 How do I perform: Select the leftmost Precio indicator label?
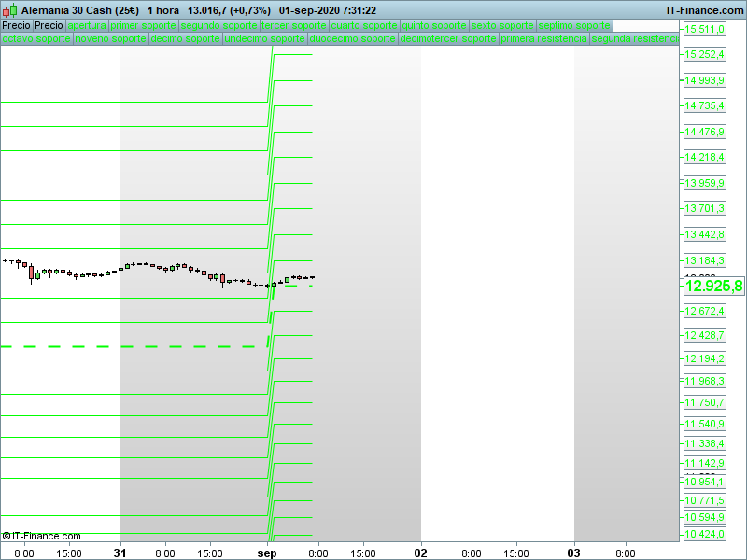point(16,25)
